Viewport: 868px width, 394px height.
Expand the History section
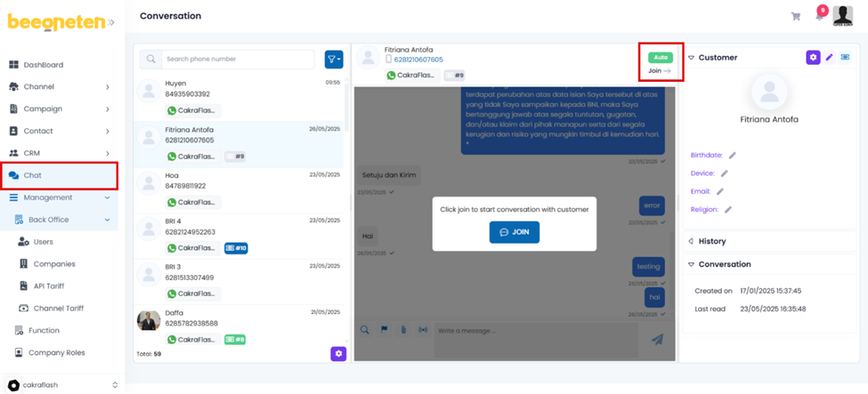(711, 241)
